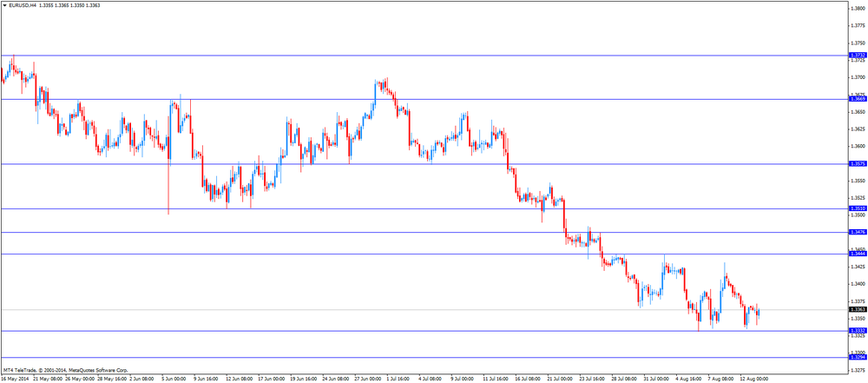Image resolution: width=868 pixels, height=383 pixels.
Task: Click the 23 Jul 16:00 time label
Action: click(x=593, y=380)
